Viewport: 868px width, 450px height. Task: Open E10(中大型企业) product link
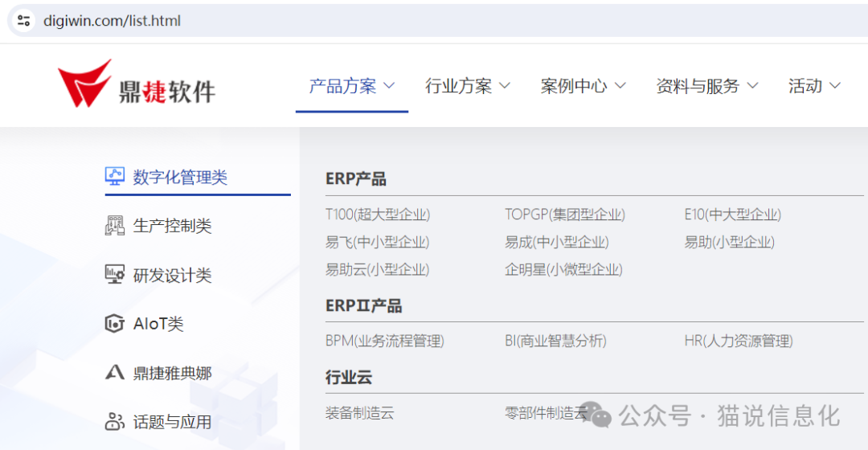[x=732, y=215]
